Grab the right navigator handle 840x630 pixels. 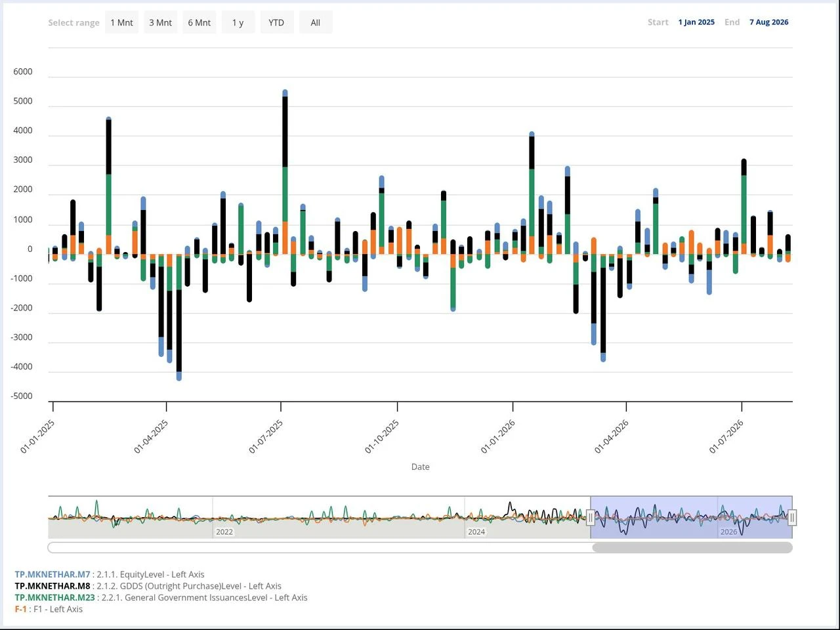792,518
